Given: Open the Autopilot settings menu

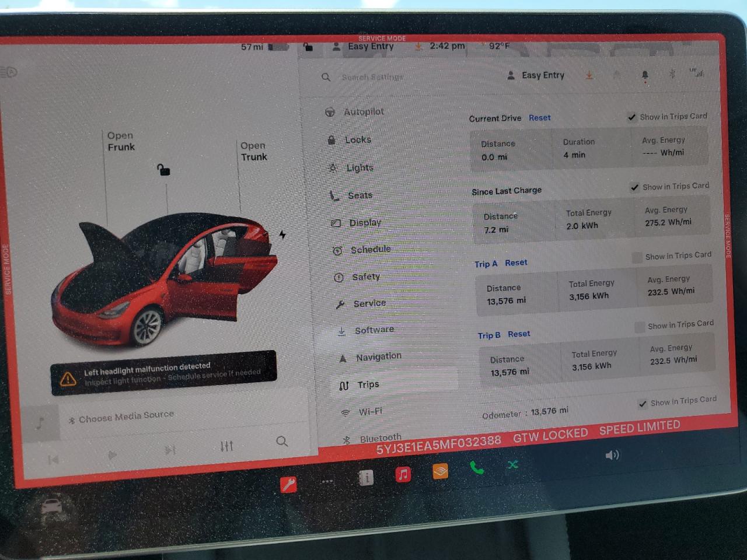Looking at the screenshot, I should pyautogui.click(x=355, y=111).
